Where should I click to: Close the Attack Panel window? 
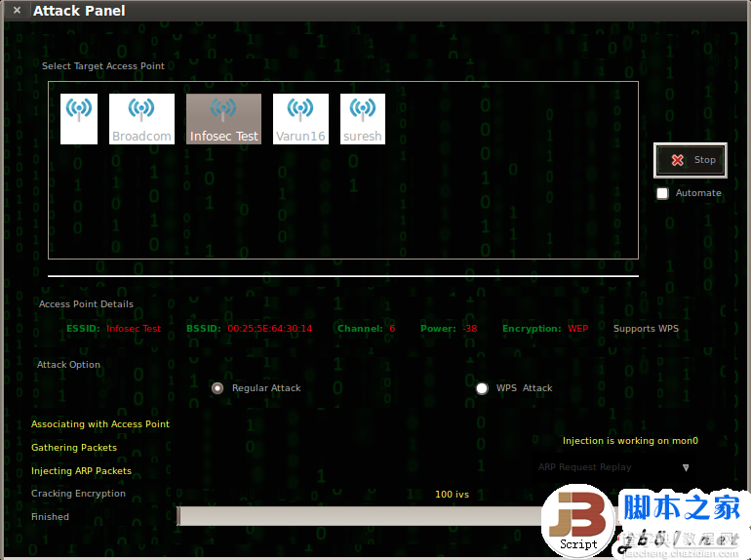coord(17,10)
